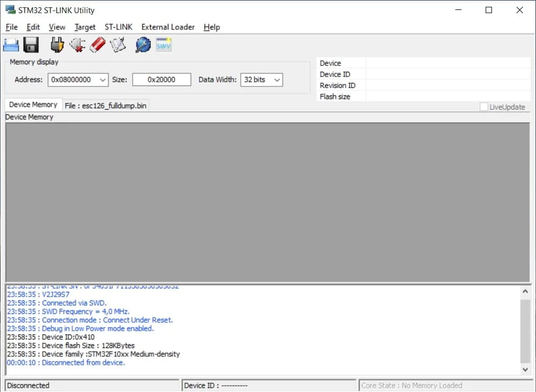Open the Help menu

(x=211, y=27)
